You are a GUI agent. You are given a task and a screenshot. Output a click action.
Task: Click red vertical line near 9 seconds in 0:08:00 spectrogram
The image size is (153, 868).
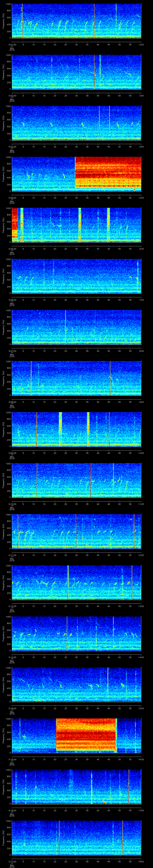(x=31, y=378)
